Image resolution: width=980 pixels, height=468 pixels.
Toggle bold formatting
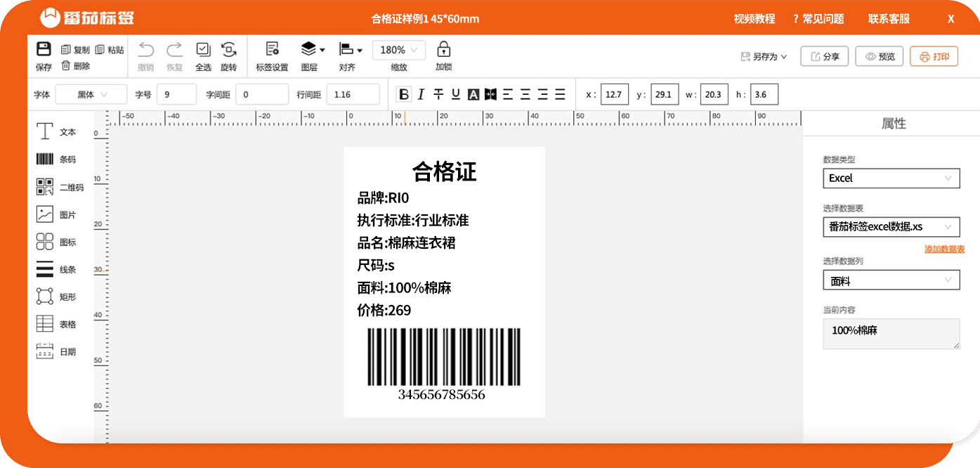click(x=404, y=93)
